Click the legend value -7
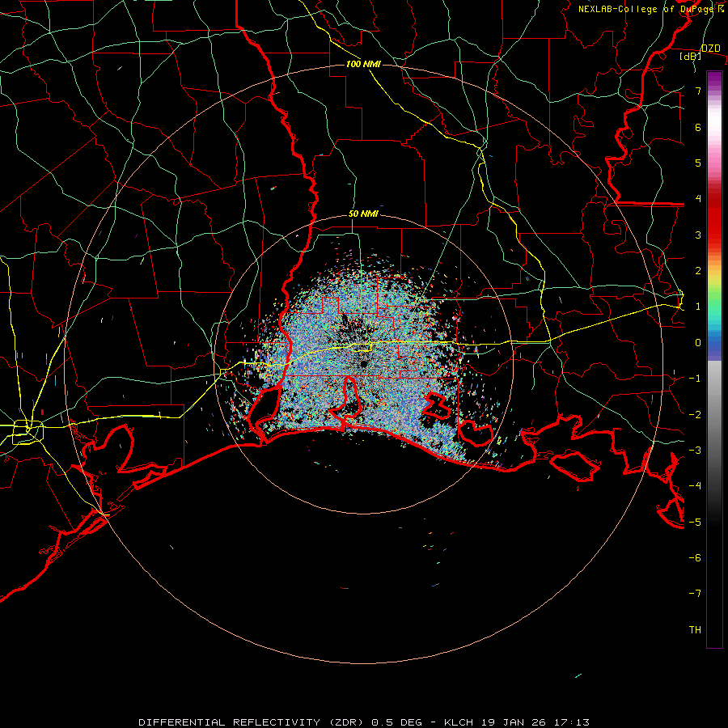The image size is (728, 728). coord(695,594)
